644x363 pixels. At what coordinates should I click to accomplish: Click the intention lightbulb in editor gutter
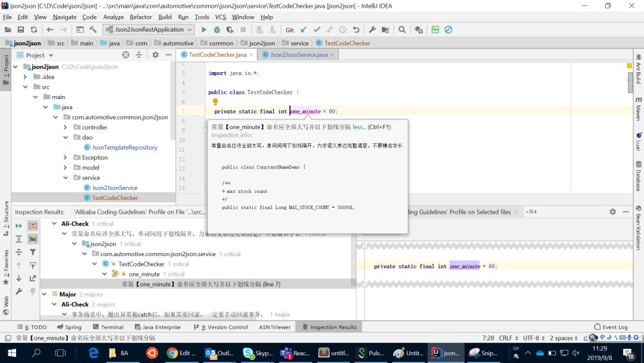click(215, 102)
